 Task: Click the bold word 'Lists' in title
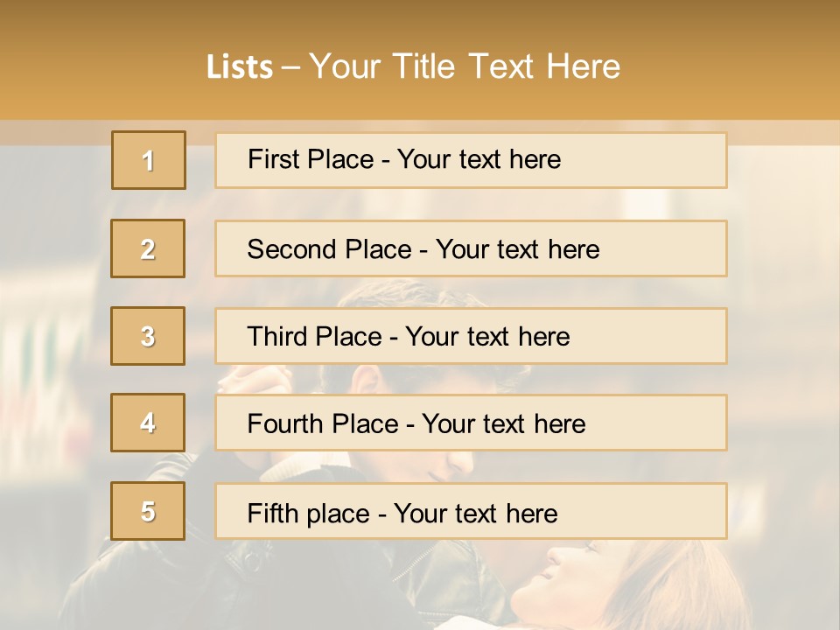[x=240, y=67]
